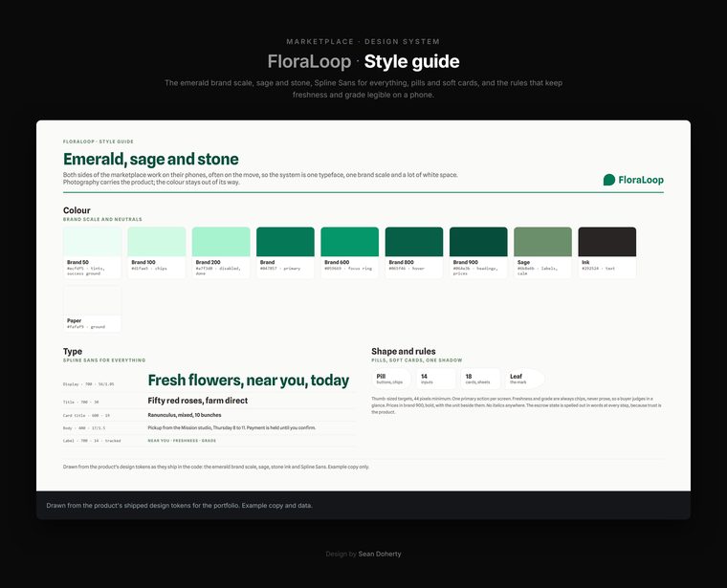Viewport: 727px width, 588px height.
Task: Click the 'Body · 400' type spec
Action: point(84,428)
